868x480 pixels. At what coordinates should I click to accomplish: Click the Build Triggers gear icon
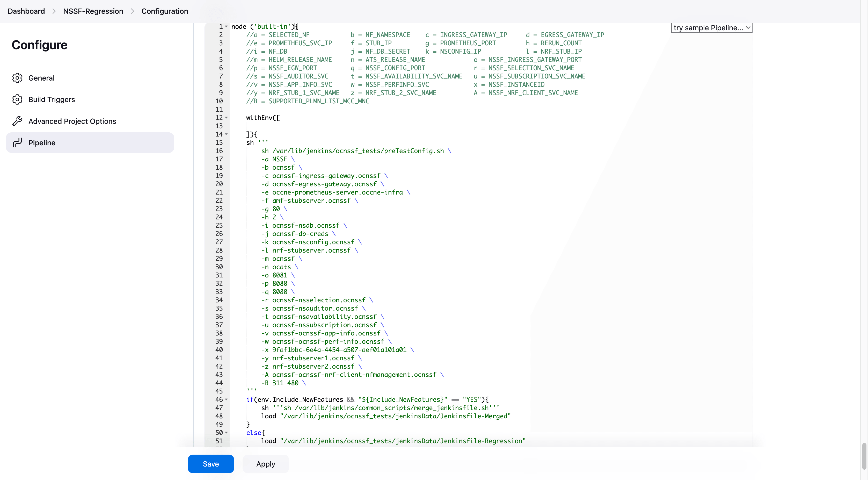point(17,99)
